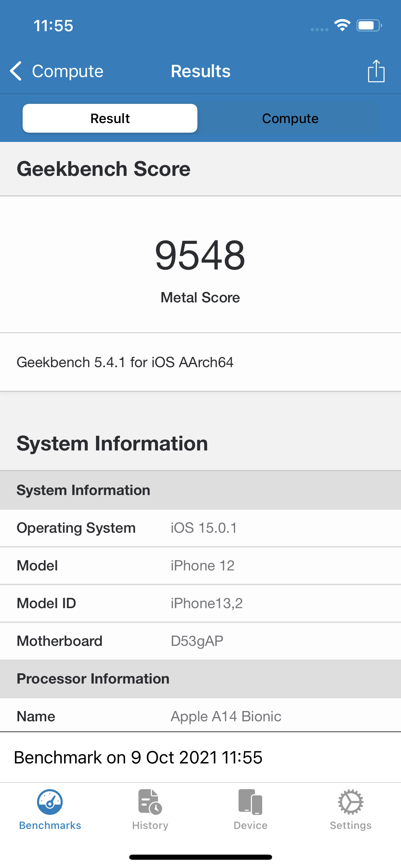The width and height of the screenshot is (401, 868).
Task: Open the Settings gear icon
Action: click(351, 802)
